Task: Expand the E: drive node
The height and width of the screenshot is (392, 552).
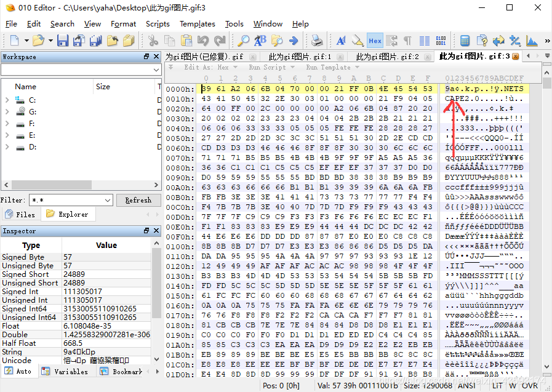Action: [7, 135]
